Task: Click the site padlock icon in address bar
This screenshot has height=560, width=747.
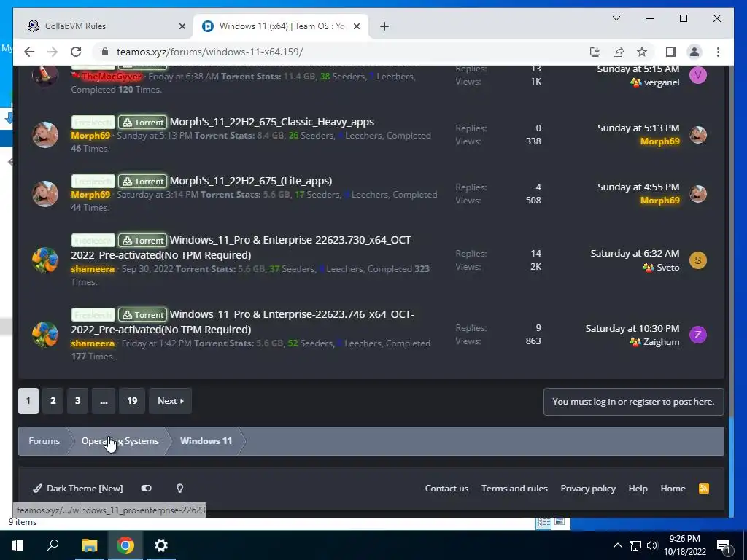Action: [x=105, y=52]
